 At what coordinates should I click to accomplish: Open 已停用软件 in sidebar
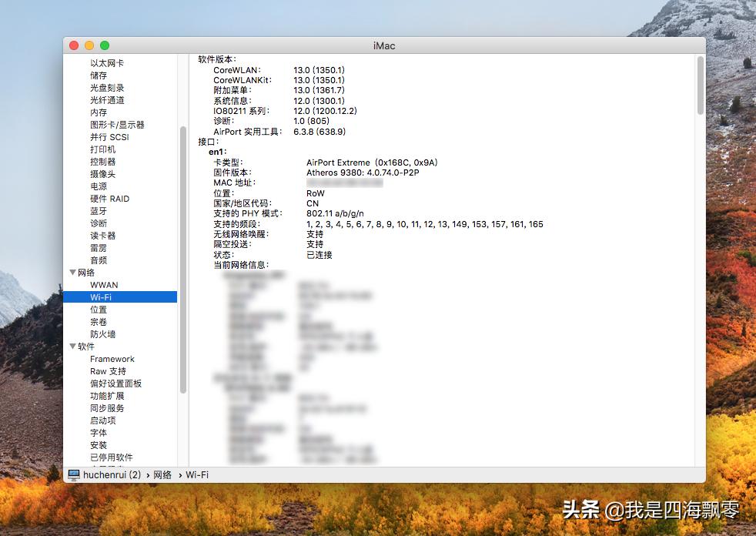coord(112,457)
